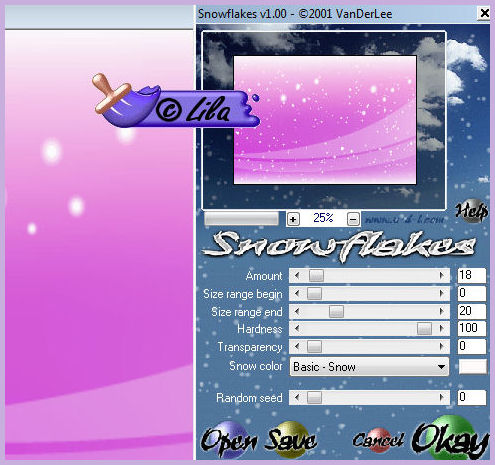Decrease Hardness with left arrow

[x=297, y=329]
